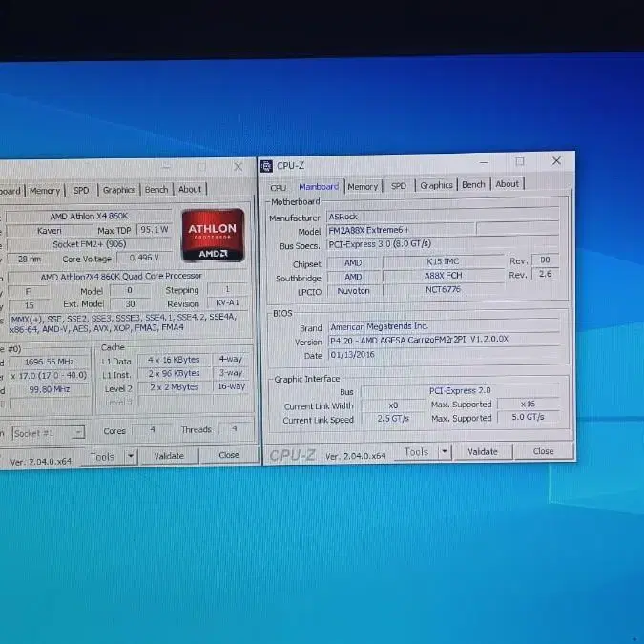Click the American Megatrends Inc. brand field

[444, 326]
